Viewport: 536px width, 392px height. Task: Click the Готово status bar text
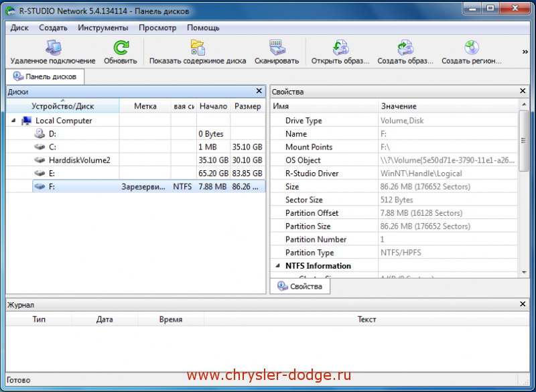(x=19, y=380)
